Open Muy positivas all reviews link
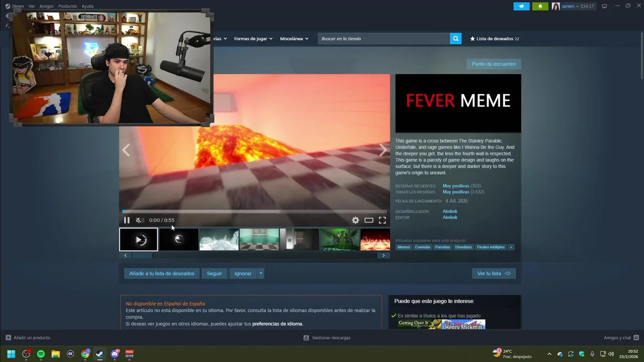 (456, 192)
